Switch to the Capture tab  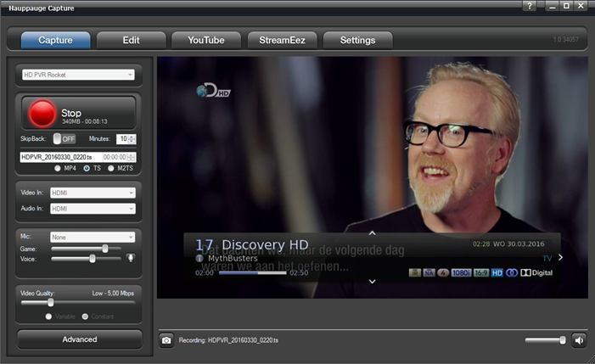coord(55,40)
